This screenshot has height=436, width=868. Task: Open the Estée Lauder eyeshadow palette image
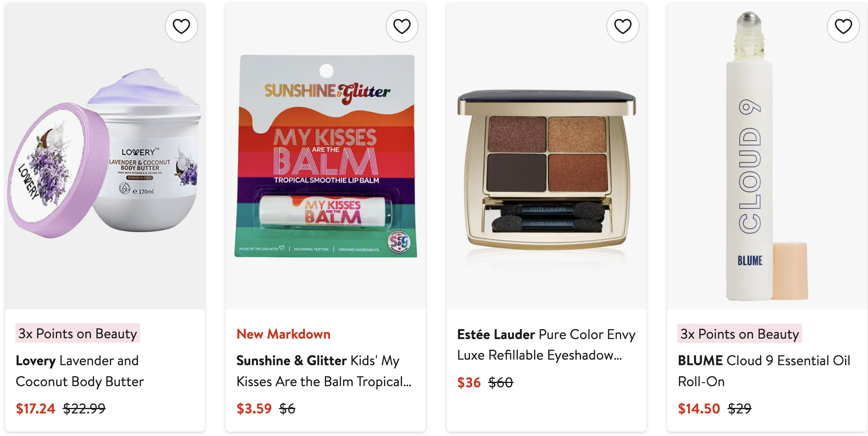[x=546, y=170]
